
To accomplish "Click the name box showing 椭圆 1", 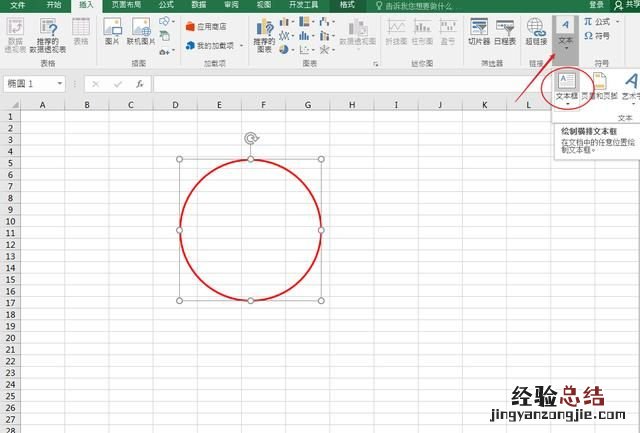I will tap(30, 84).
